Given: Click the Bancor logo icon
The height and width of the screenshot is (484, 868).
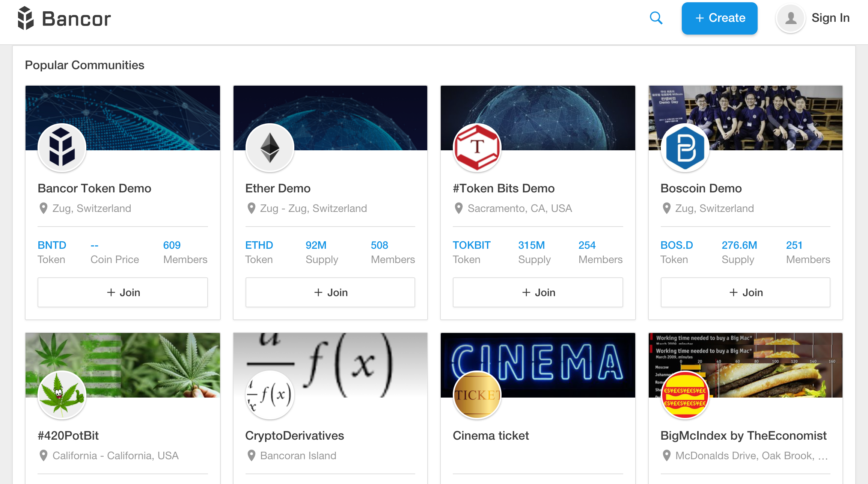Looking at the screenshot, I should pos(26,18).
